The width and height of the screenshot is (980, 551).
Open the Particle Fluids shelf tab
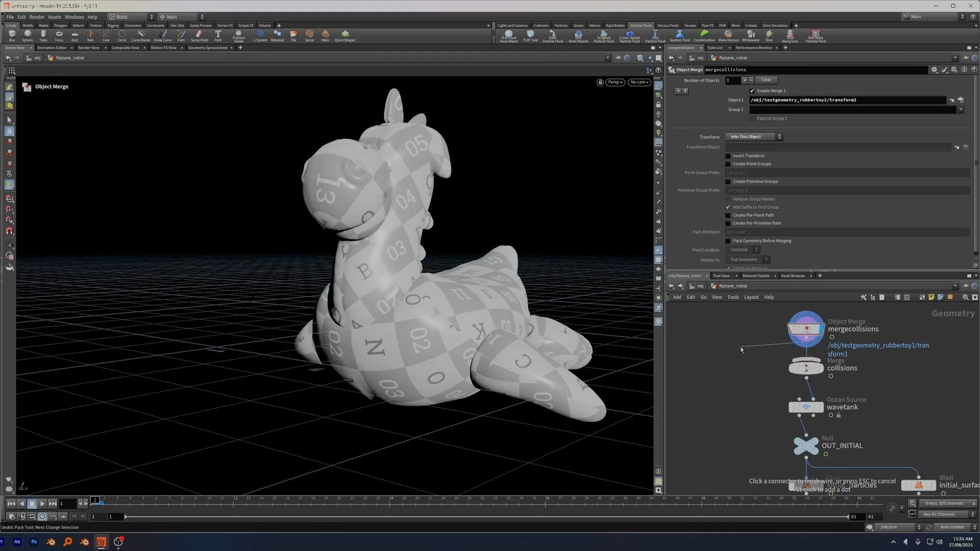[x=641, y=26]
